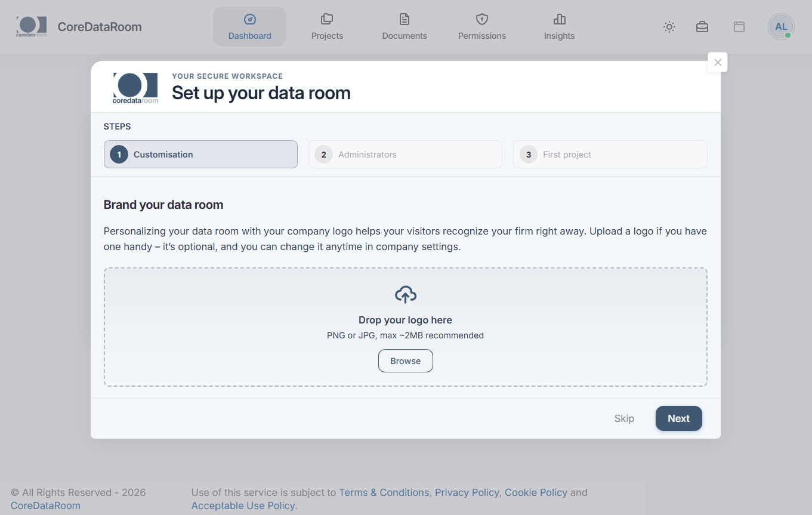Click the Browse button to choose logo
This screenshot has width=812, height=515.
click(x=406, y=361)
